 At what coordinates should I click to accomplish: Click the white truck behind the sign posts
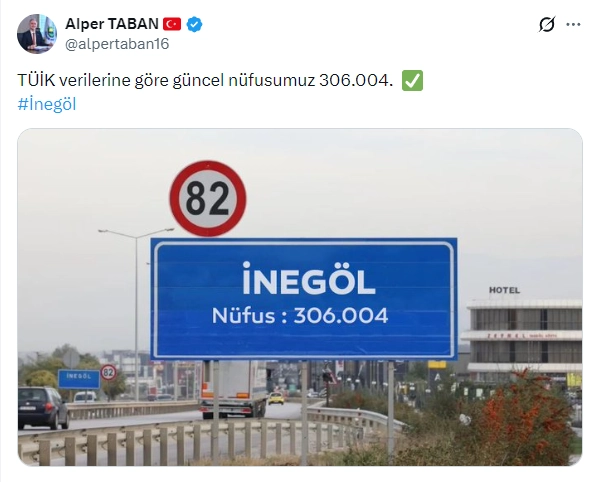pos(233,389)
